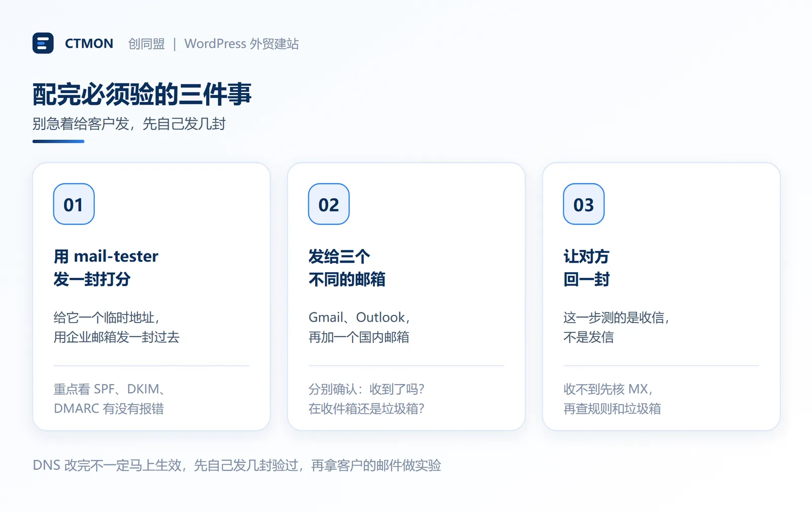Click the text Gmail、Outlook
812x512 pixels.
point(359,317)
